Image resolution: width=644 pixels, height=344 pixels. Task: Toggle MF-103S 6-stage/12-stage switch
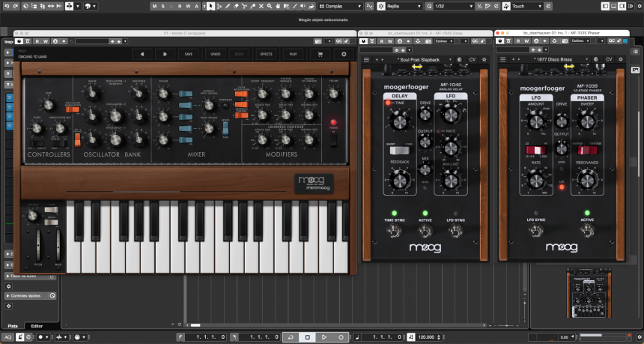(x=587, y=150)
